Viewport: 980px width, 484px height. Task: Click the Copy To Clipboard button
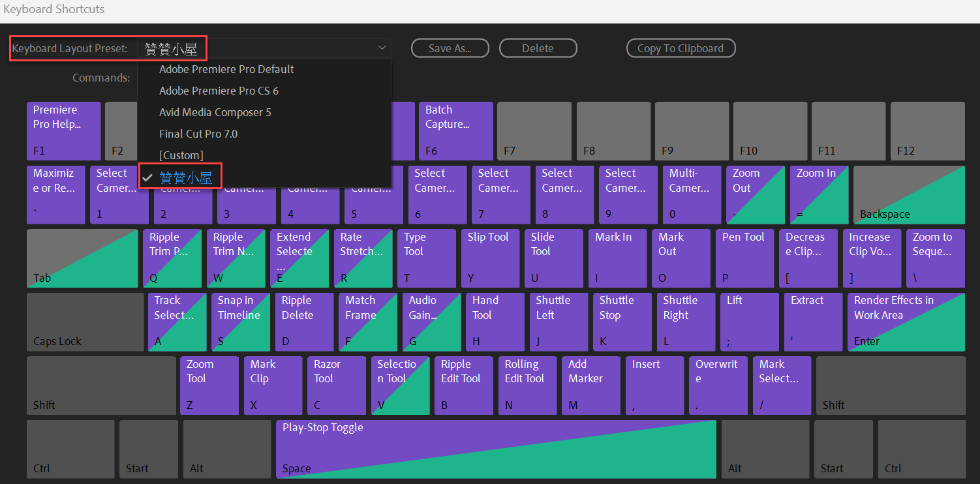[681, 48]
